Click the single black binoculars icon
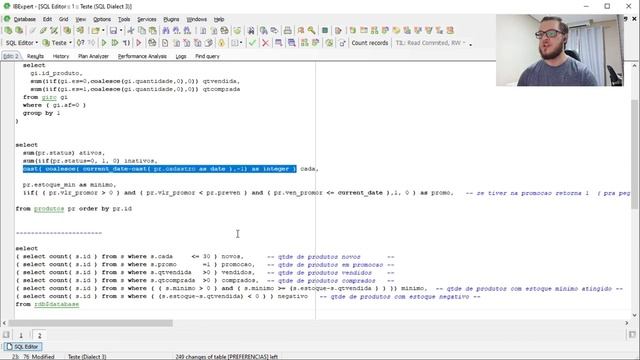The image size is (640, 360). (251, 31)
